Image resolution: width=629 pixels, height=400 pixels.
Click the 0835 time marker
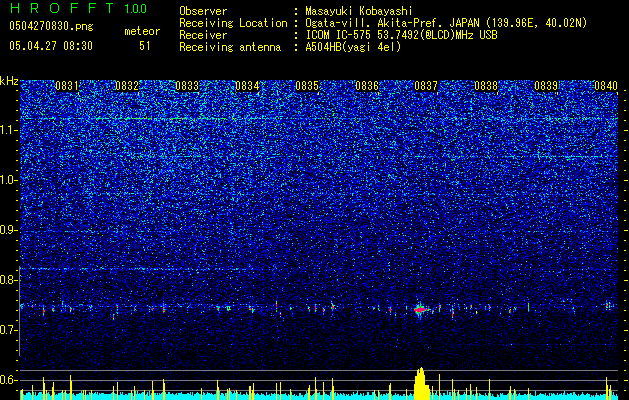click(307, 86)
